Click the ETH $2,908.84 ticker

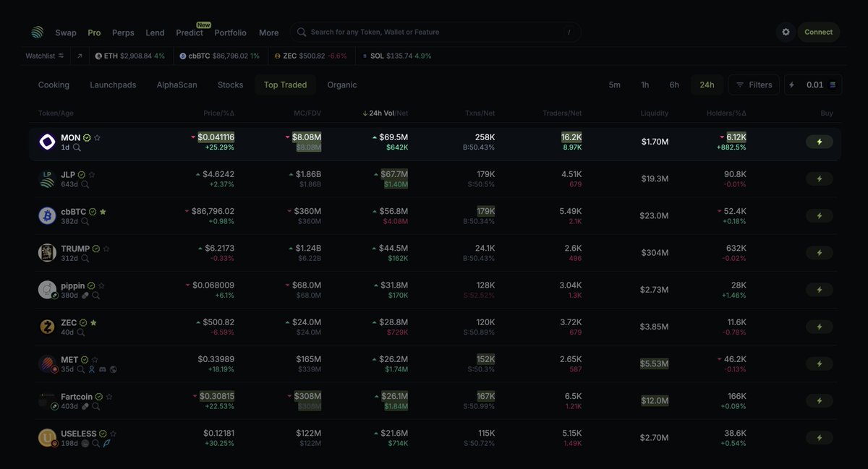click(130, 56)
